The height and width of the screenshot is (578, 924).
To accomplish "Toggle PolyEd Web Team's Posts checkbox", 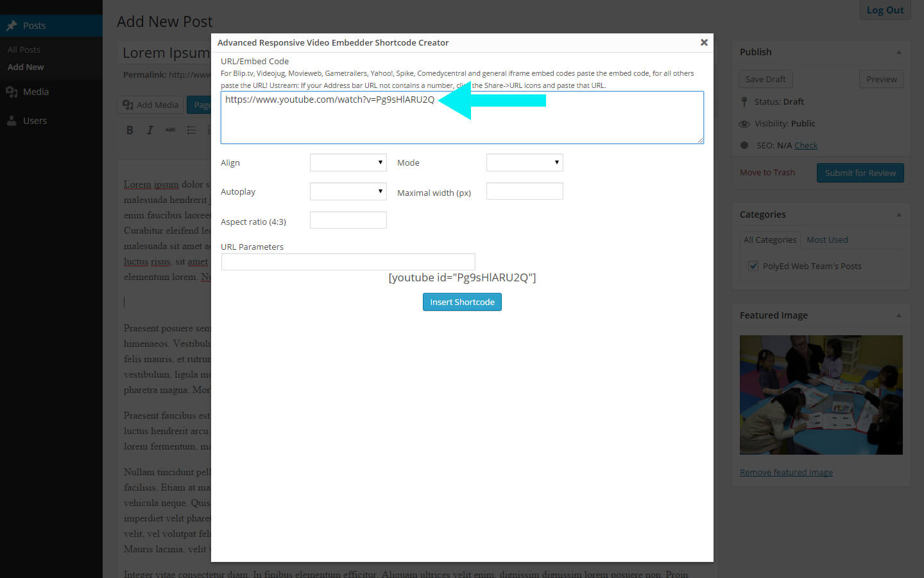I will (753, 266).
